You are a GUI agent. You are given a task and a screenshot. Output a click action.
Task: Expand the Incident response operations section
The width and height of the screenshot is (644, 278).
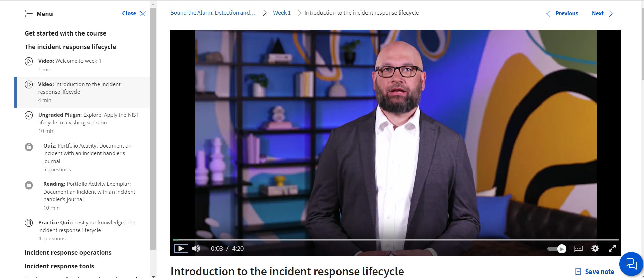coord(68,252)
